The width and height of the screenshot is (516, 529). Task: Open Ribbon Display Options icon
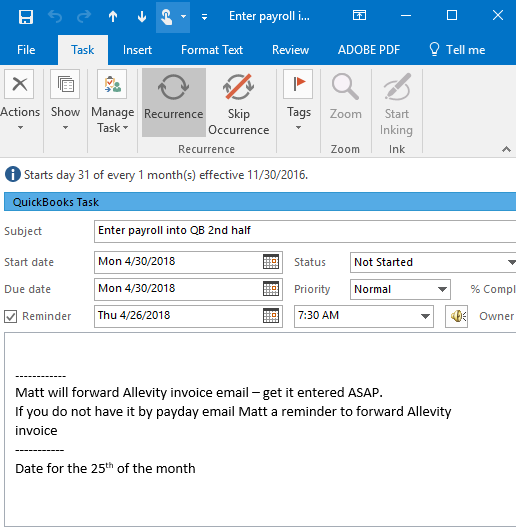(359, 15)
